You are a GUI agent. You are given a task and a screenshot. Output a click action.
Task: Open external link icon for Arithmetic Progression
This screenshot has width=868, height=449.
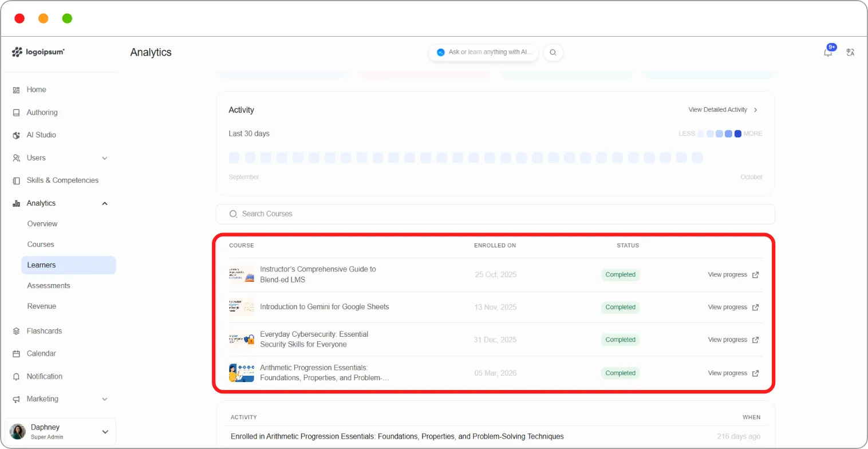[x=755, y=373]
